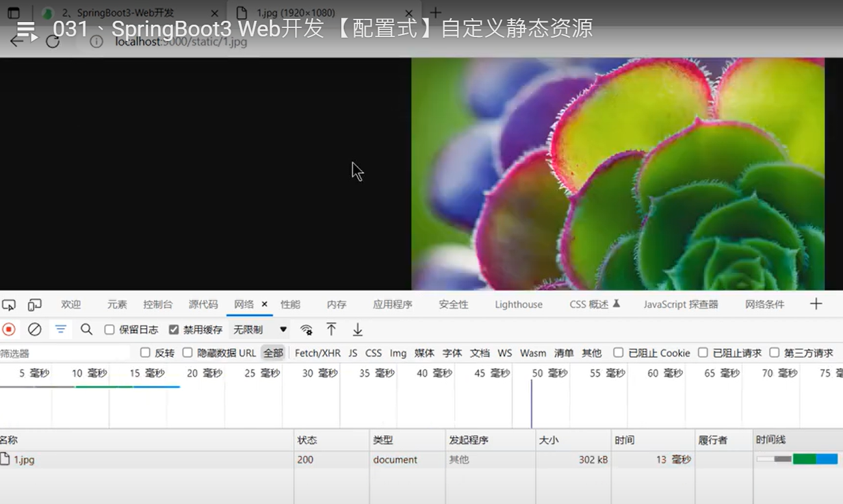843x504 pixels.
Task: Clear the network log icon
Action: click(34, 329)
